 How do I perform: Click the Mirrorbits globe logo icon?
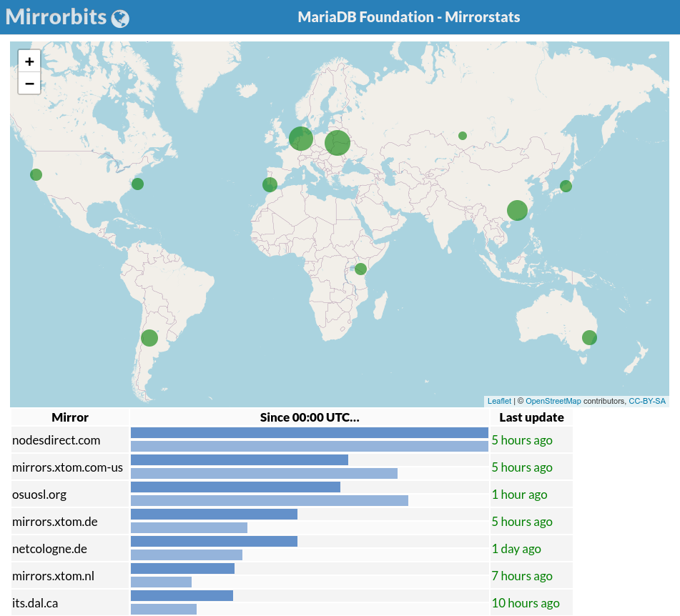(120, 19)
